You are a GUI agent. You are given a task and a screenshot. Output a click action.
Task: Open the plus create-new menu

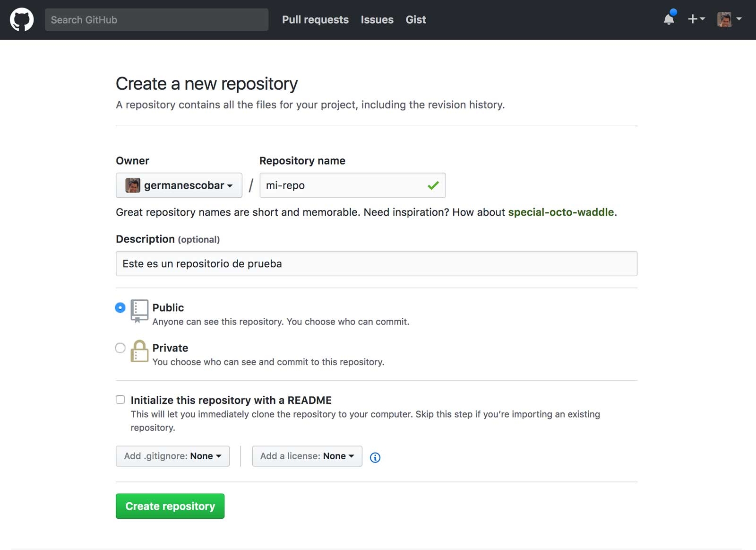click(696, 19)
